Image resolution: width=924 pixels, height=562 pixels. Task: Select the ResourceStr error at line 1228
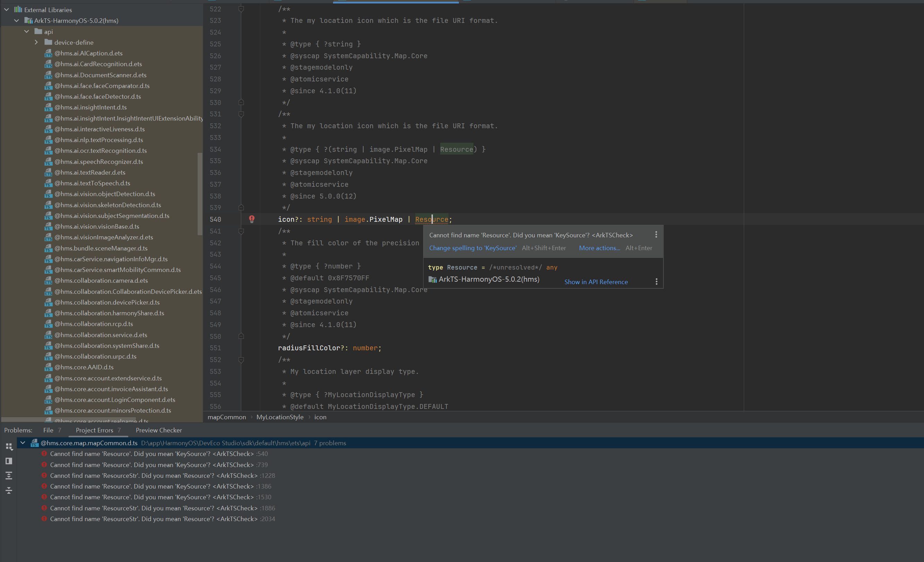(154, 475)
